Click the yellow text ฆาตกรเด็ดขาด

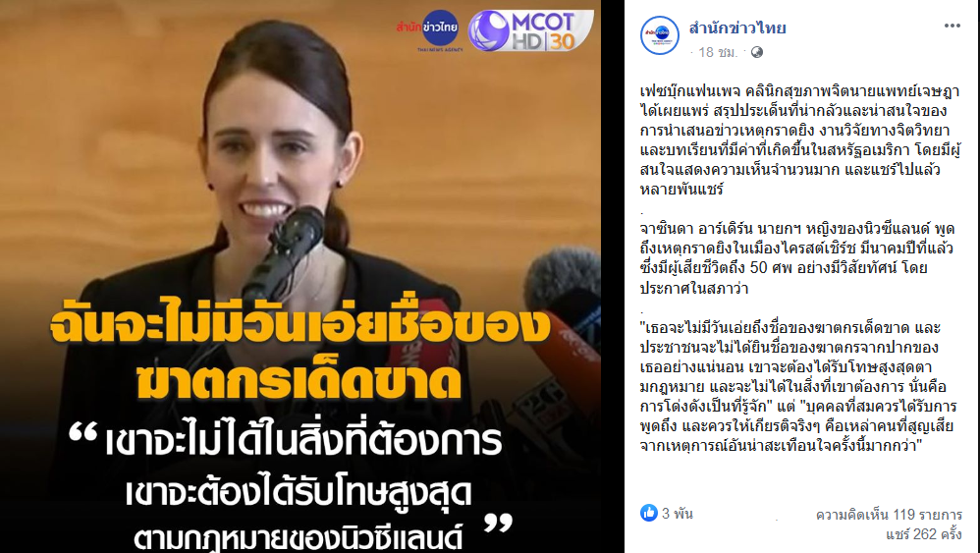point(299,380)
